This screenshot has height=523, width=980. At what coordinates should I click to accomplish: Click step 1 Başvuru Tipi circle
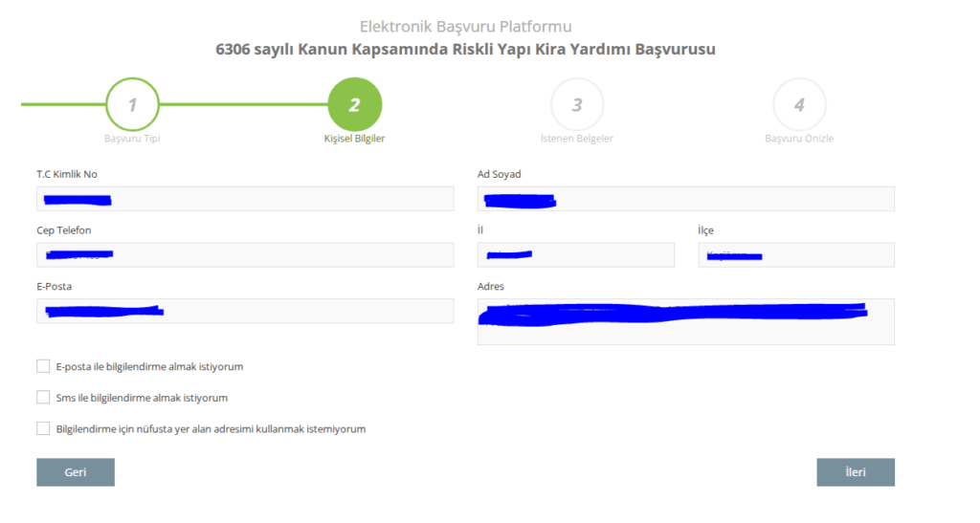[x=132, y=104]
